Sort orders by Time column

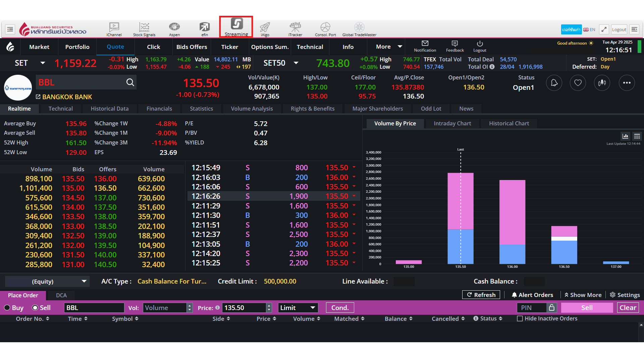[x=78, y=319]
